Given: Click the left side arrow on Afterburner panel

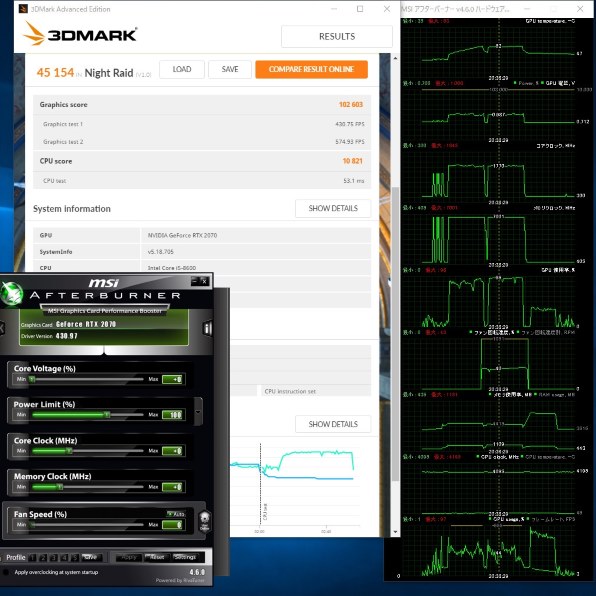Looking at the screenshot, I should coord(2,327).
